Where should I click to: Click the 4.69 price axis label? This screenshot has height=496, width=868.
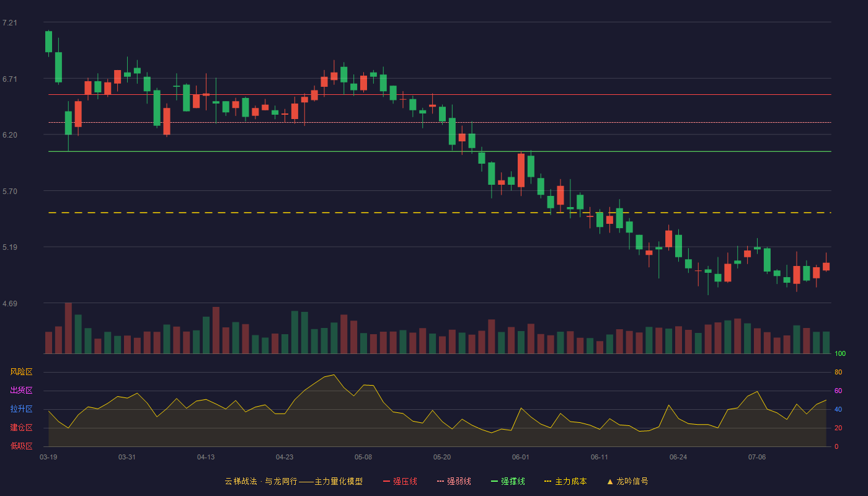(10, 303)
